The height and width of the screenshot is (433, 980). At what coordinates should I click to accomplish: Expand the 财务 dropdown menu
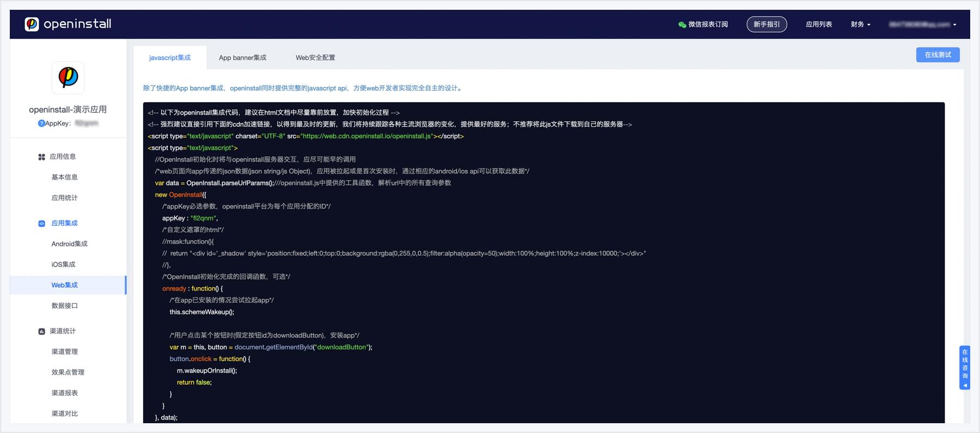point(861,24)
